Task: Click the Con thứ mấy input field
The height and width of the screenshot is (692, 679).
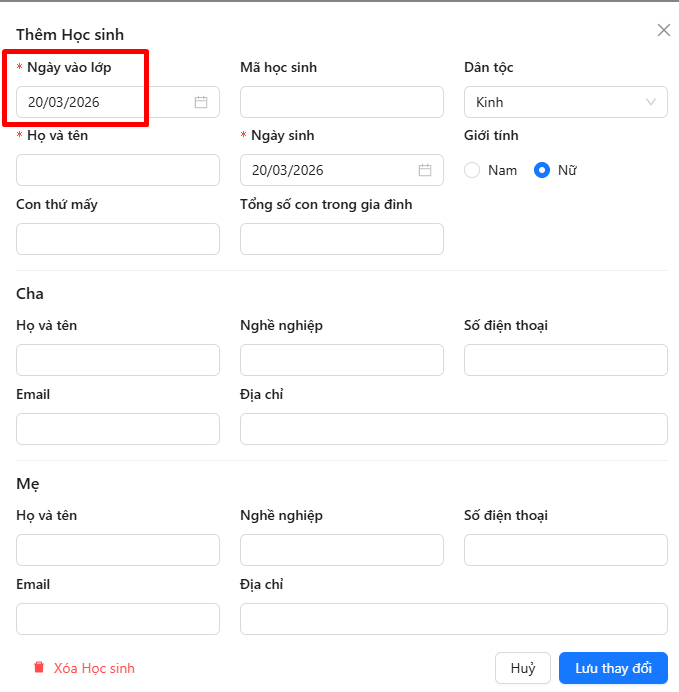Action: (118, 239)
